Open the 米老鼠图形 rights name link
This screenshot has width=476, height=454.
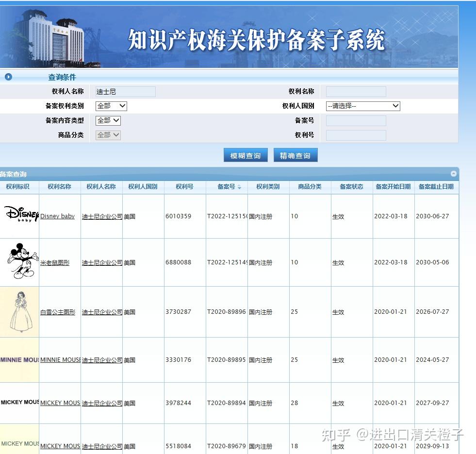[55, 262]
